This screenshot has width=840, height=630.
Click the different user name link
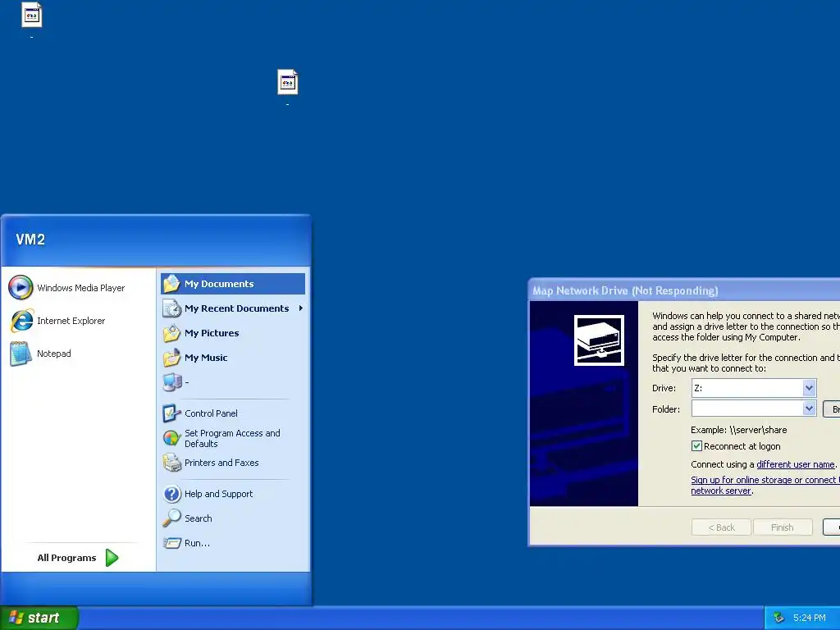tap(795, 464)
